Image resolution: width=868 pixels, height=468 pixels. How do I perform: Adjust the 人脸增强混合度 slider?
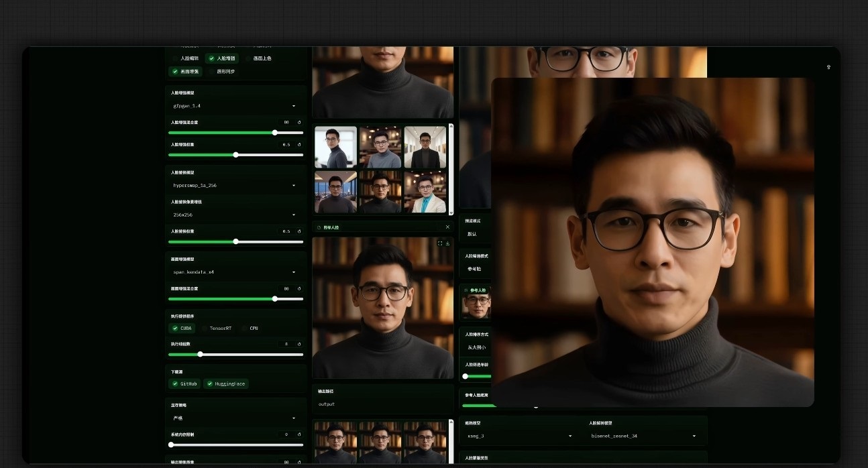click(x=235, y=133)
